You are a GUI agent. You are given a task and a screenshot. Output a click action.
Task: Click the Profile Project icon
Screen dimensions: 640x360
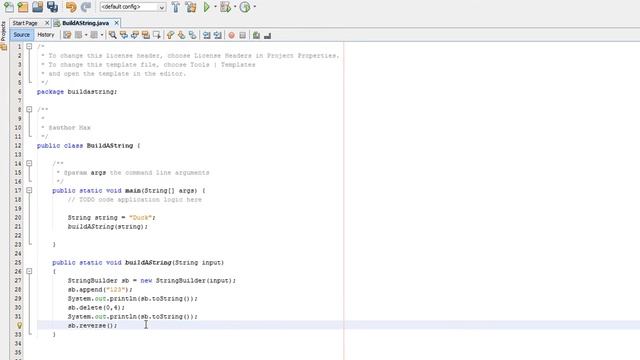[245, 7]
